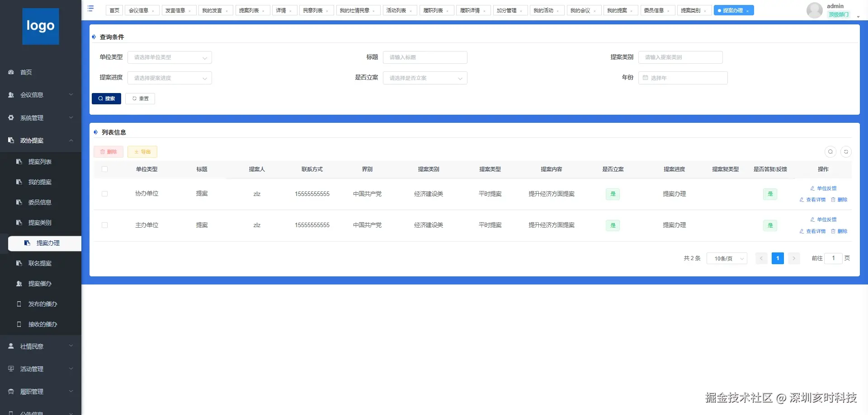Tick the select-all checkbox in the table header

[x=104, y=169]
